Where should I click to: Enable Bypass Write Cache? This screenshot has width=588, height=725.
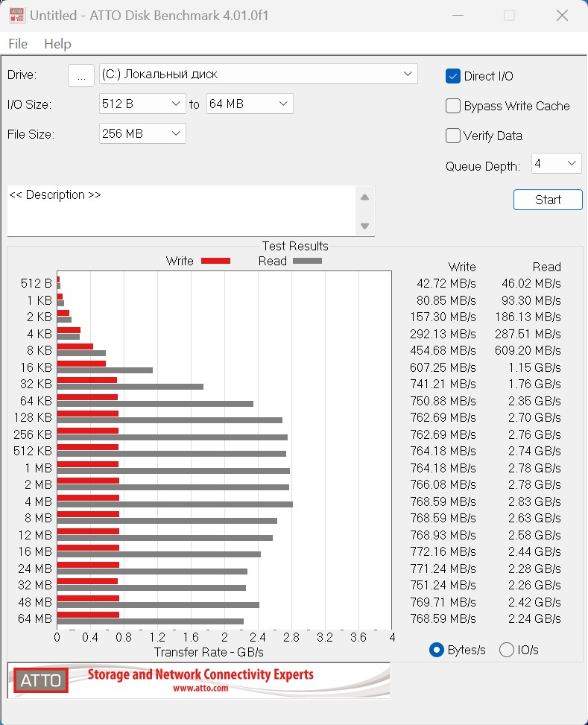coord(453,106)
